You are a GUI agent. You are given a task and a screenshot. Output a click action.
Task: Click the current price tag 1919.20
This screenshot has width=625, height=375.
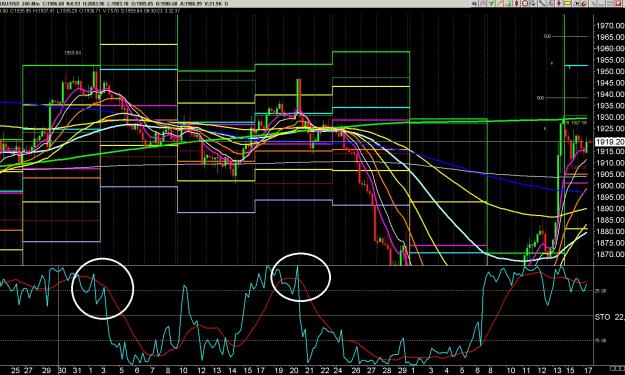click(609, 142)
